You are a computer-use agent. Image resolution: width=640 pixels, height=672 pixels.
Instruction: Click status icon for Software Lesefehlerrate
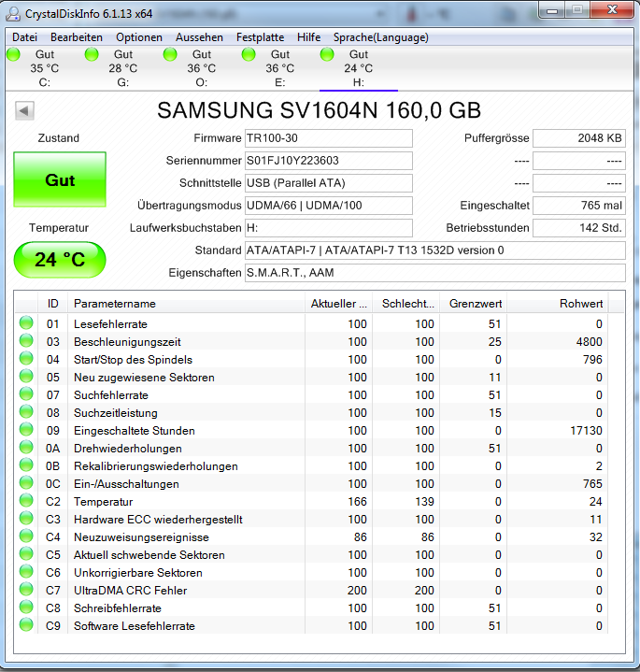[26, 625]
